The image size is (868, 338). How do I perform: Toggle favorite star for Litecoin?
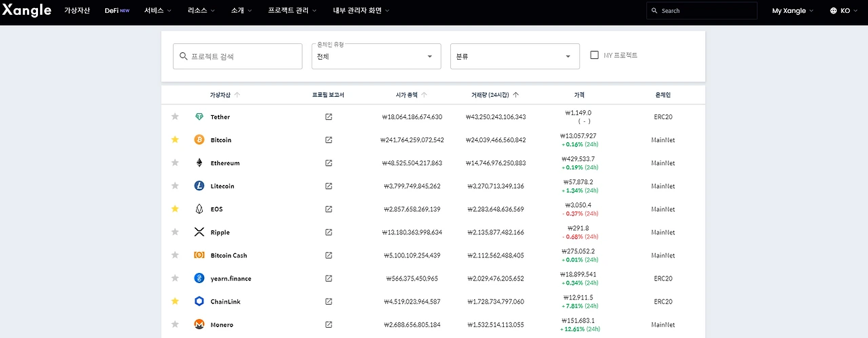click(x=175, y=186)
